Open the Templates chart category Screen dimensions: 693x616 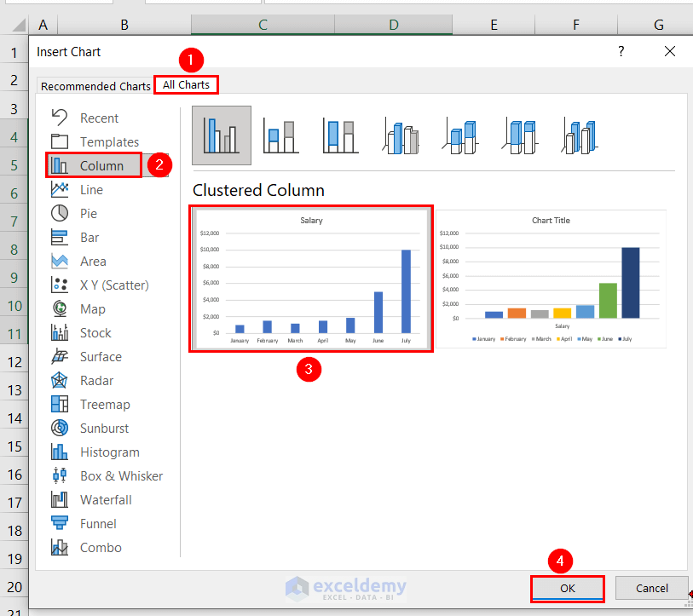[107, 141]
